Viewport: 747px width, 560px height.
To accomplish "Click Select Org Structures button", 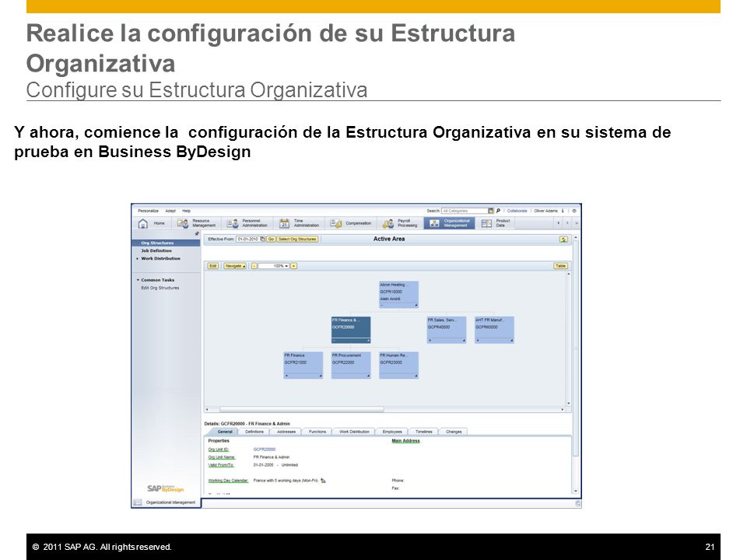I will pyautogui.click(x=298, y=239).
